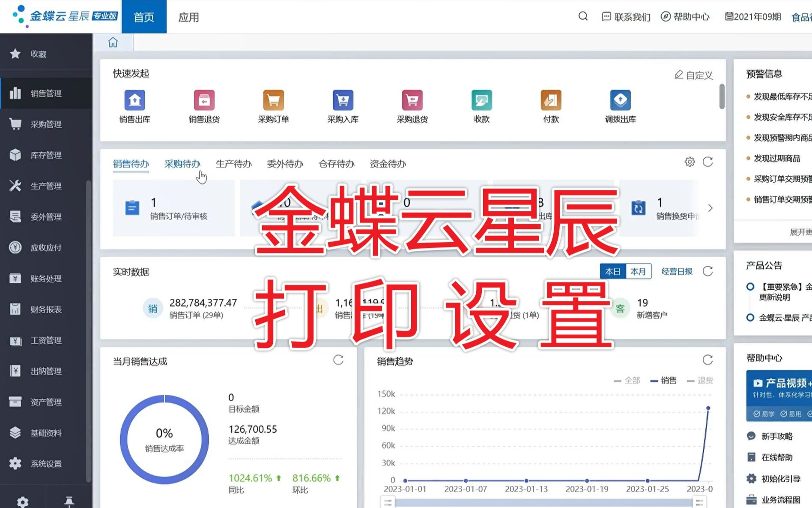Toggle the 全部 series in chart legend
812x508 pixels.
pyautogui.click(x=627, y=380)
